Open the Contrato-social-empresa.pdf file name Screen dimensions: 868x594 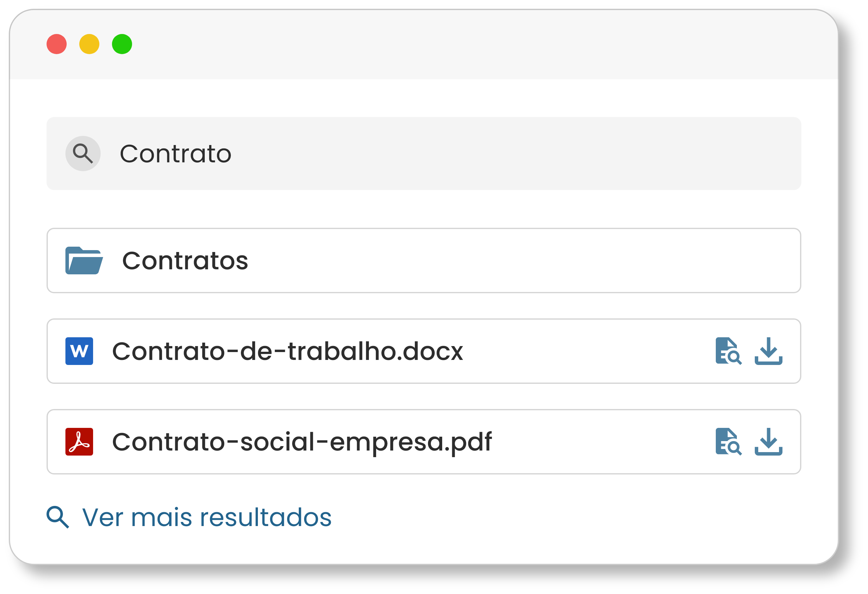(x=302, y=442)
